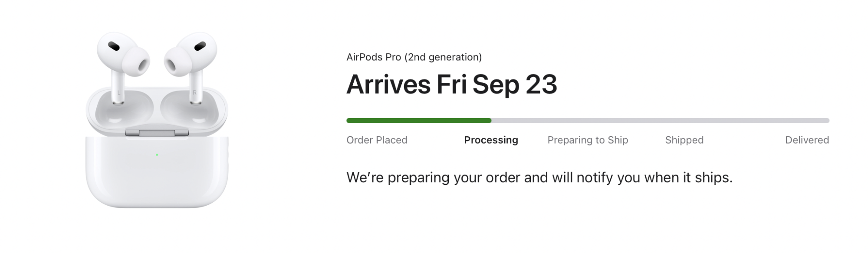Click the "R" marking on right stem
This screenshot has height=253, width=868.
click(x=194, y=92)
